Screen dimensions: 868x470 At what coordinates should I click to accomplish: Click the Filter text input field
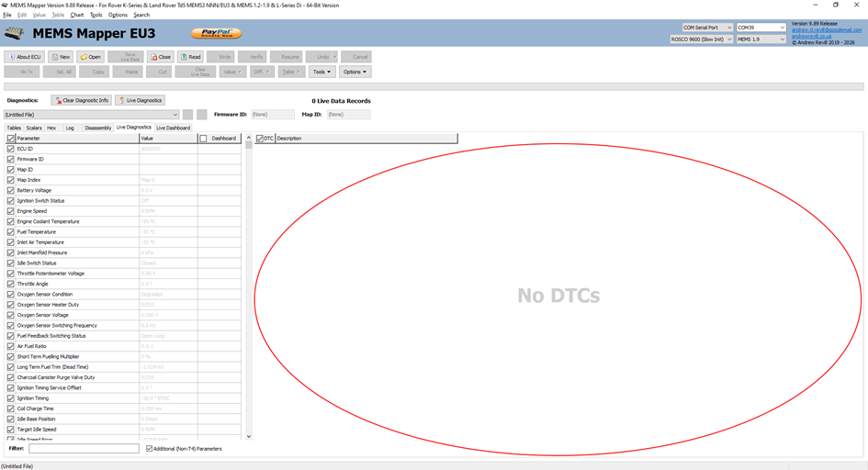coord(84,449)
